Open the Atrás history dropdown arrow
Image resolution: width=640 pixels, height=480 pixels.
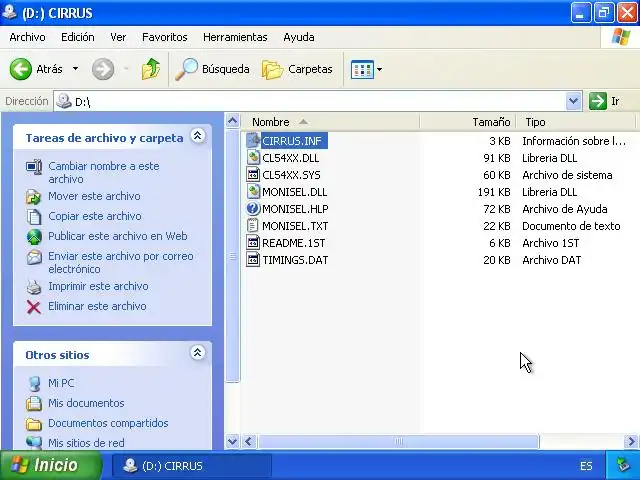pyautogui.click(x=76, y=69)
